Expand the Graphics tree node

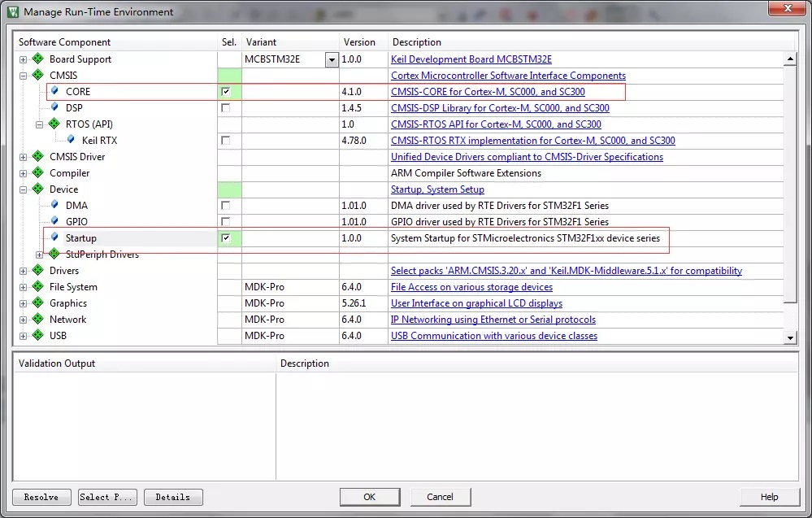click(23, 303)
